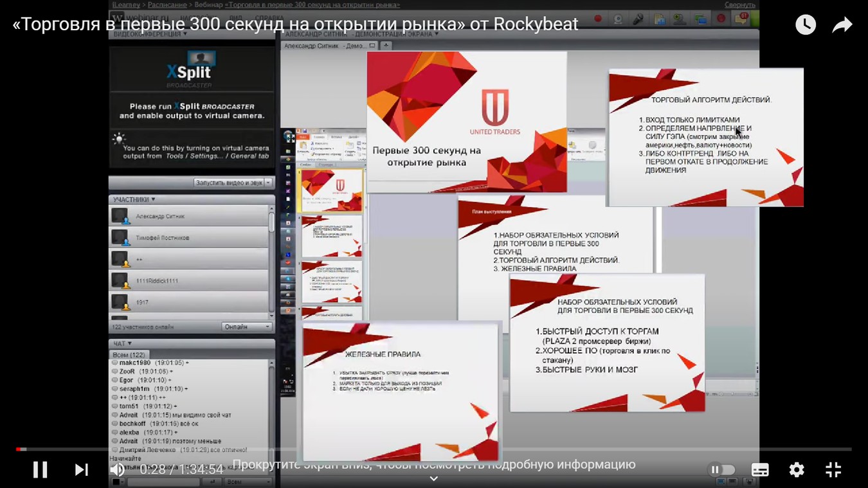Click the microphone icon in webinar toolbar

tap(638, 19)
